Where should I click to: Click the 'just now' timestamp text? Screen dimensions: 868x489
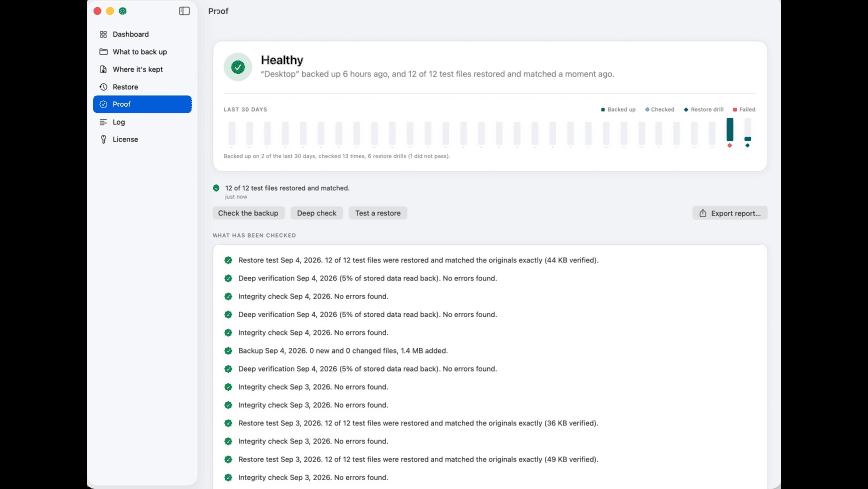pos(236,197)
